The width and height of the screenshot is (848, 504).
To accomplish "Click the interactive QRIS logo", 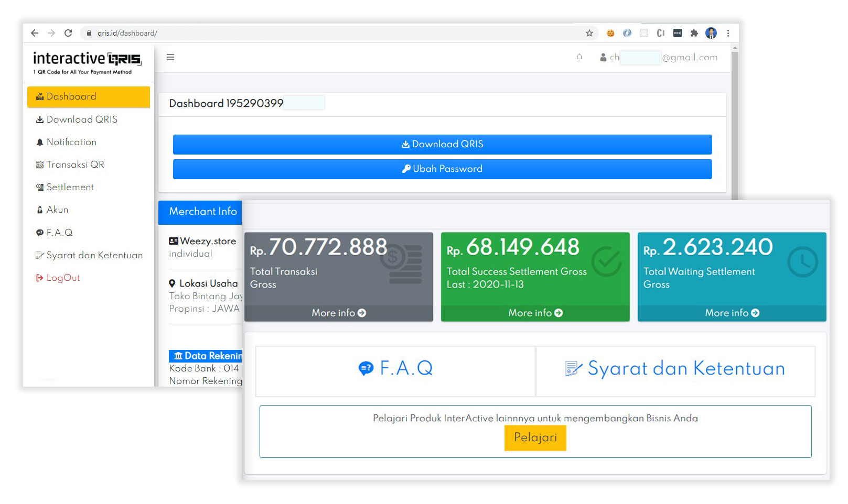I will (87, 62).
